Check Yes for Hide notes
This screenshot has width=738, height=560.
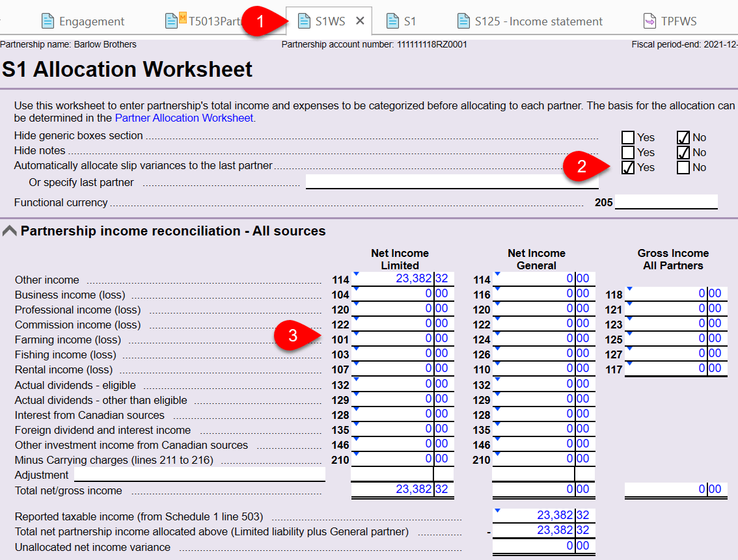coord(628,152)
